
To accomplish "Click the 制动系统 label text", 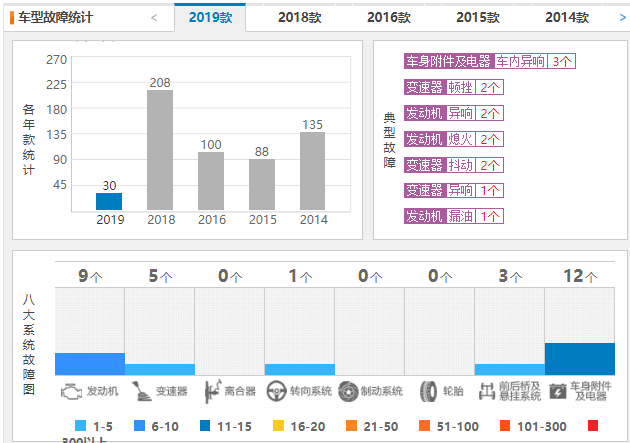I will point(382,391).
